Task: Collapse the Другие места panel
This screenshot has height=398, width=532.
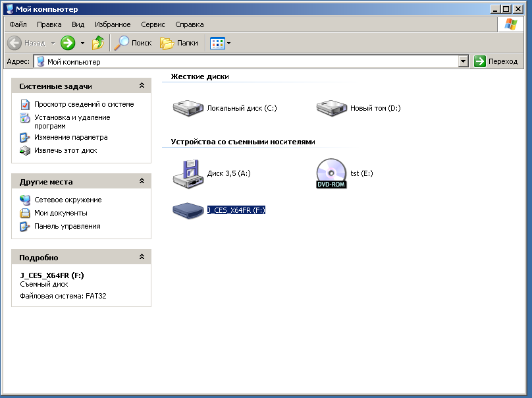Action: [142, 181]
